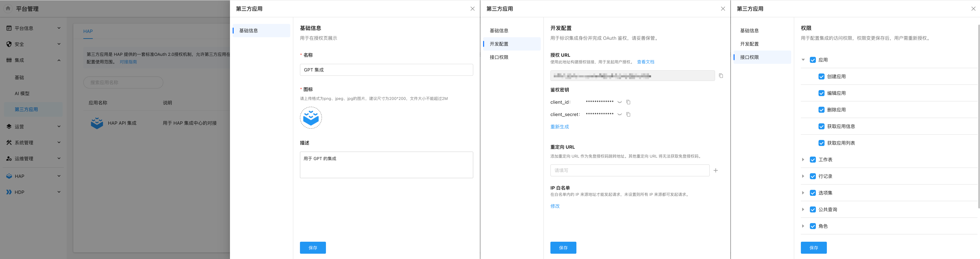Open the HAP API 集成 application row
Image resolution: width=980 pixels, height=259 pixels.
pos(122,123)
